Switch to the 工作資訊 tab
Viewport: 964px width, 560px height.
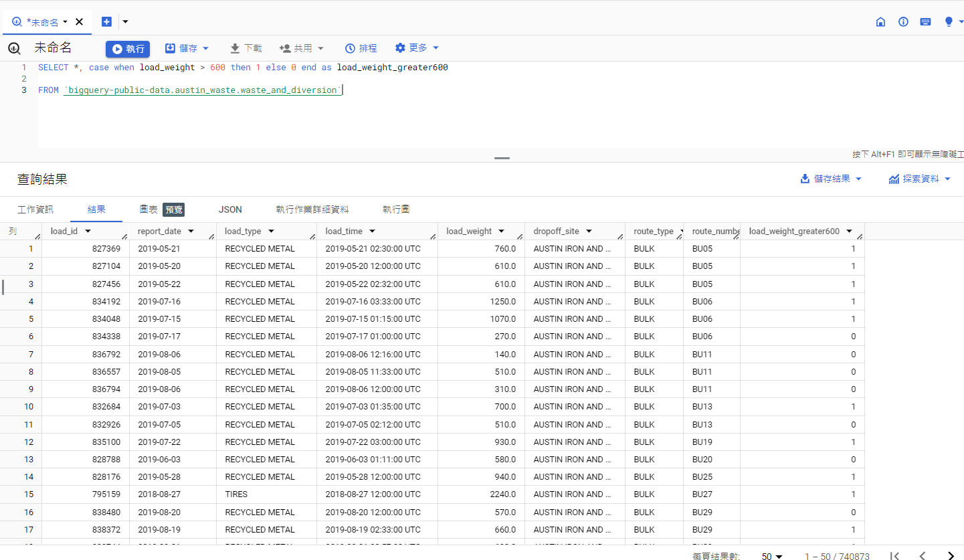35,209
